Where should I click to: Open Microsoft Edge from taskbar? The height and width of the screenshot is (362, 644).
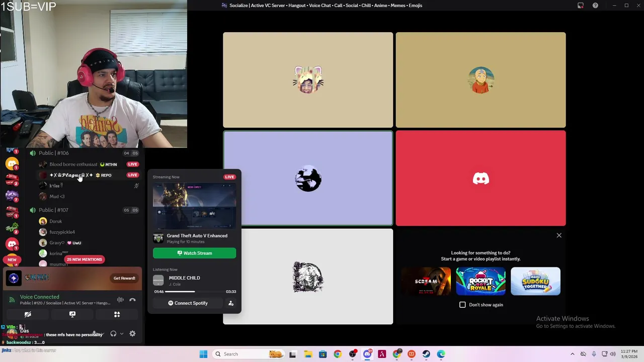point(441,354)
